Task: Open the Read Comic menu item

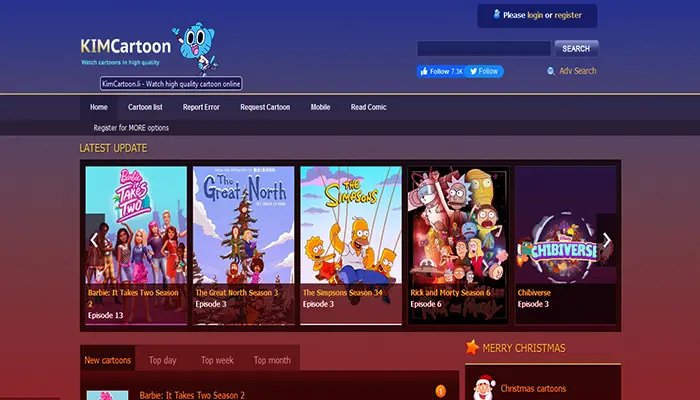Action: coord(369,107)
